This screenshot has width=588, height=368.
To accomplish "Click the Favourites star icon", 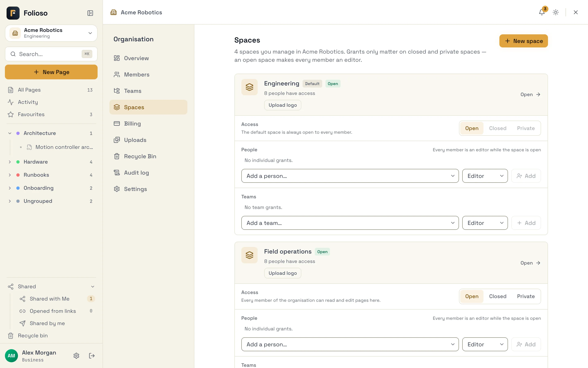I will tap(10, 114).
